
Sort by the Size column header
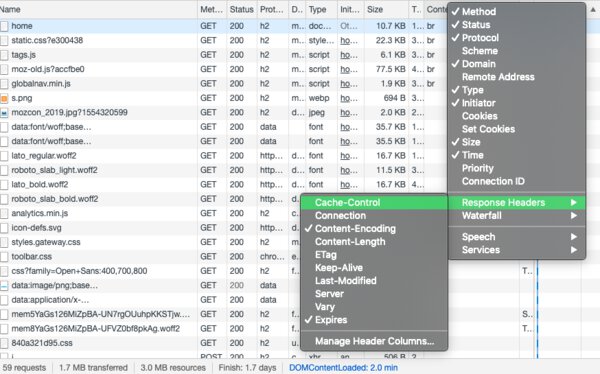(386, 10)
